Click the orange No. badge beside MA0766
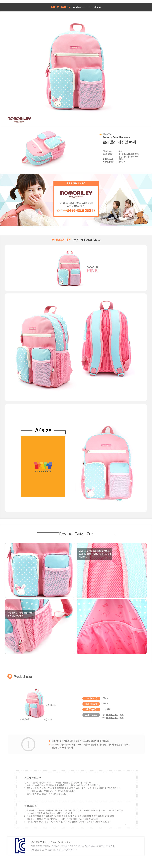This screenshot has height=868, width=152. point(100,134)
